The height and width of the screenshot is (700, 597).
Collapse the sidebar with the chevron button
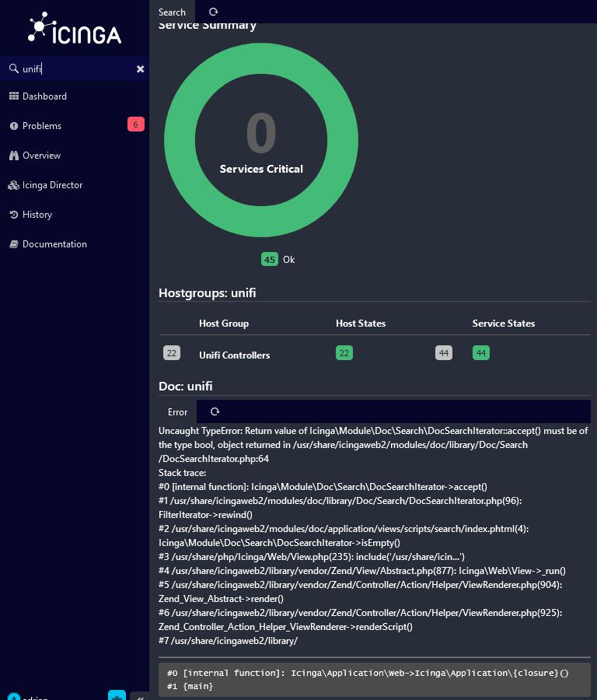point(141,698)
